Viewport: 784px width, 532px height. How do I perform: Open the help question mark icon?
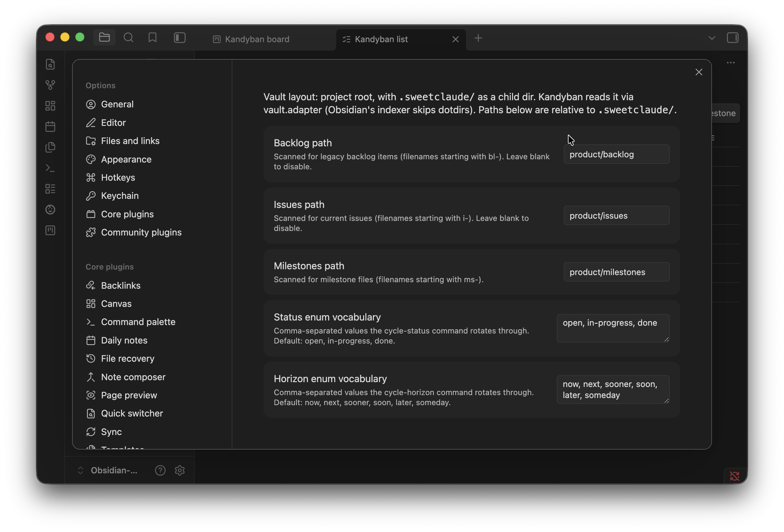point(160,470)
